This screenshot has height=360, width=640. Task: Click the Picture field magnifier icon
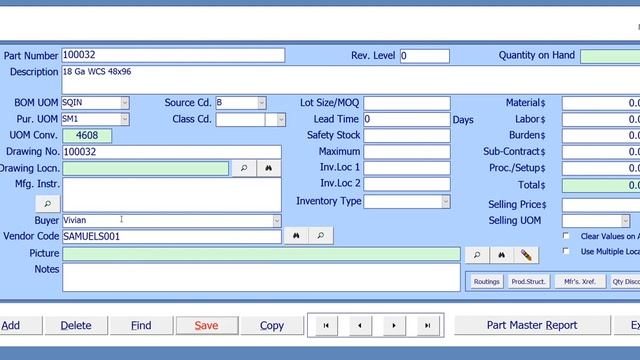tap(477, 255)
